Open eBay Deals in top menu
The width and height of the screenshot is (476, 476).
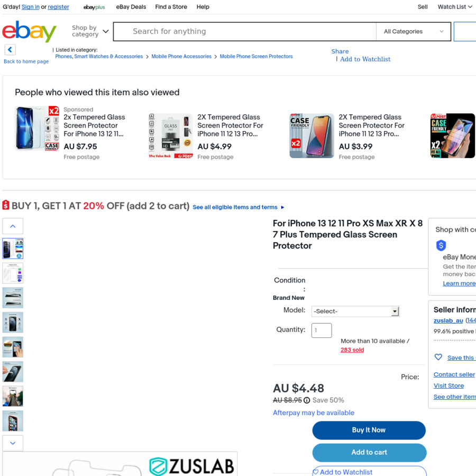tap(131, 7)
